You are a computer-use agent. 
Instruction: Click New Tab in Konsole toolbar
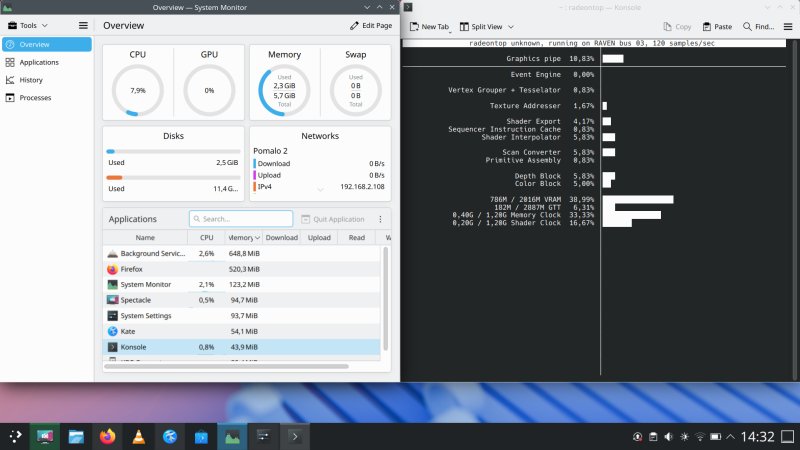pos(428,27)
